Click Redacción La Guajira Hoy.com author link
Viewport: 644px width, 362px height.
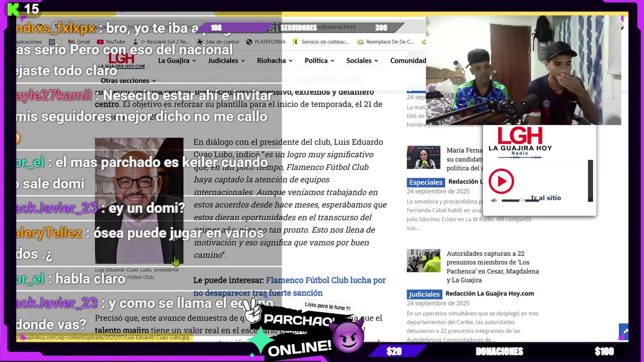tap(490, 294)
